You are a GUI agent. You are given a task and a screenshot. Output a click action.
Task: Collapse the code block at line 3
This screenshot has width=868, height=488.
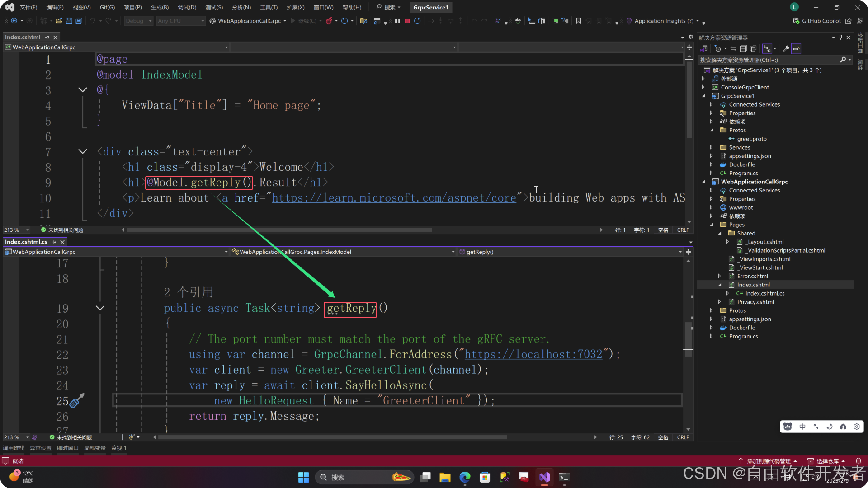tap(83, 90)
